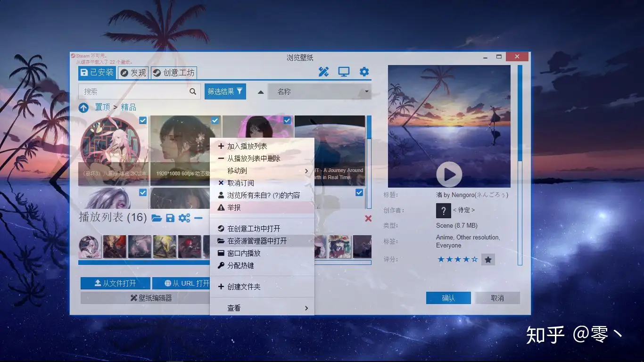644x362 pixels.
Task: Select the Journey Around Earth wallpaper thumbnail
Action: (x=330, y=150)
